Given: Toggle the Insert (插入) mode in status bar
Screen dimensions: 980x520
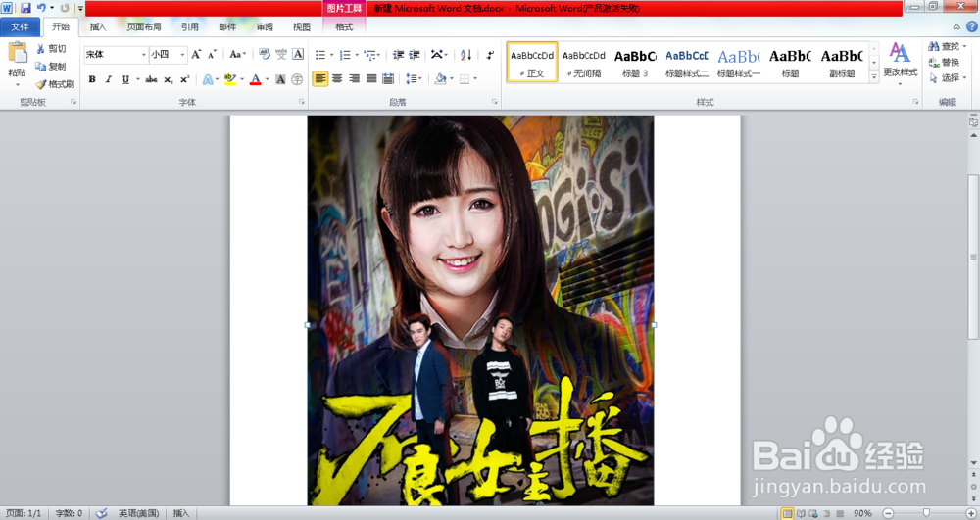Looking at the screenshot, I should click(181, 513).
